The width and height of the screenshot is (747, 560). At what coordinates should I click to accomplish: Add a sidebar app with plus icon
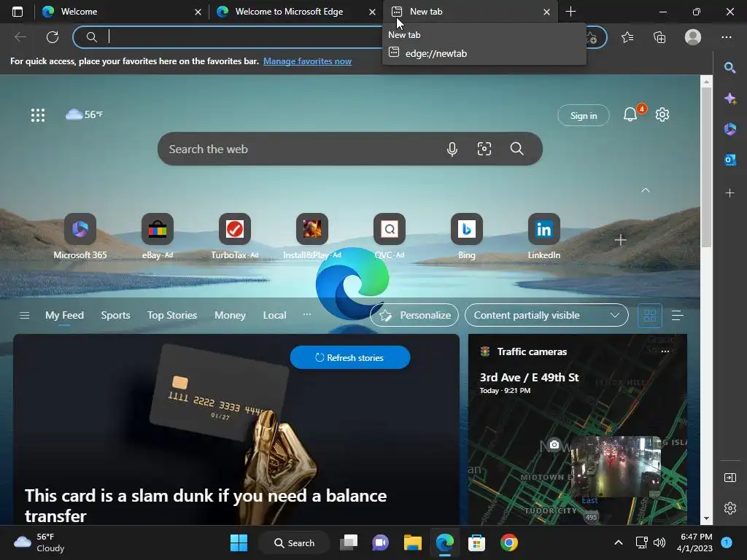[729, 192]
